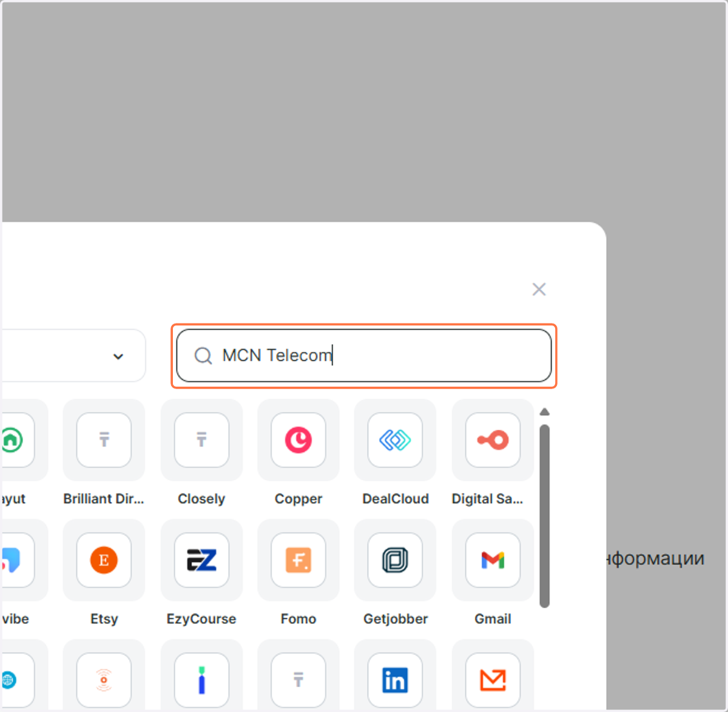Click the magnifier icon in the search field

tap(203, 356)
